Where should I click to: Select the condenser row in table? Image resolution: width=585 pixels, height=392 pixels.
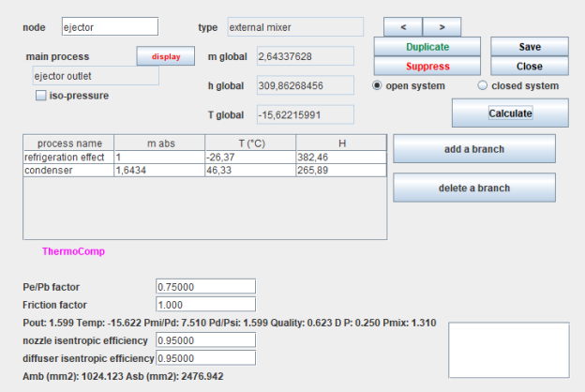click(x=66, y=171)
